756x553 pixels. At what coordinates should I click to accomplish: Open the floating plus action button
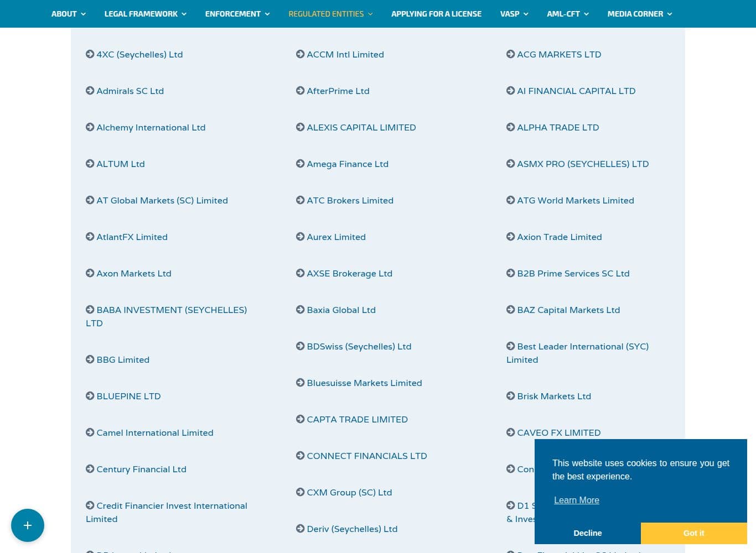coord(28,525)
